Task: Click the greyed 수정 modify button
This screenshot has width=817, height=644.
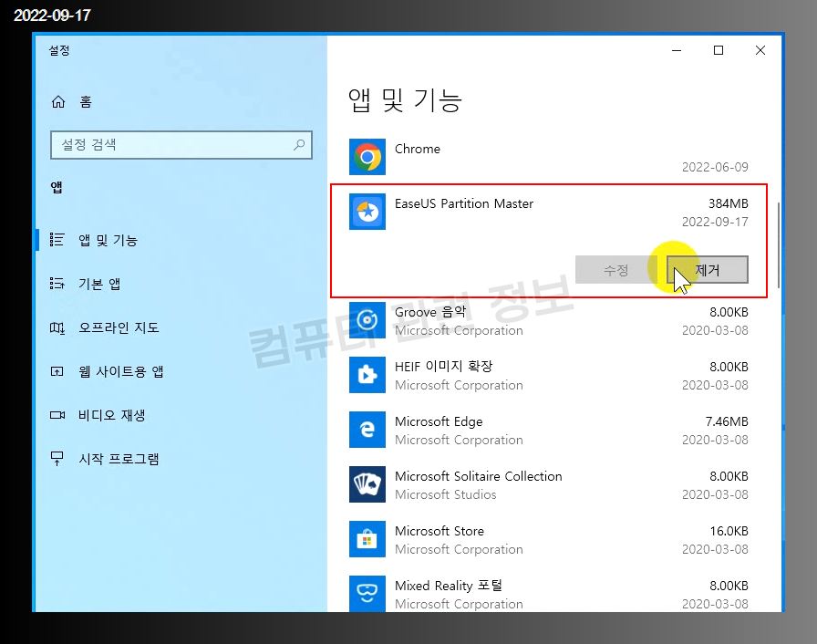Action: pyautogui.click(x=615, y=270)
